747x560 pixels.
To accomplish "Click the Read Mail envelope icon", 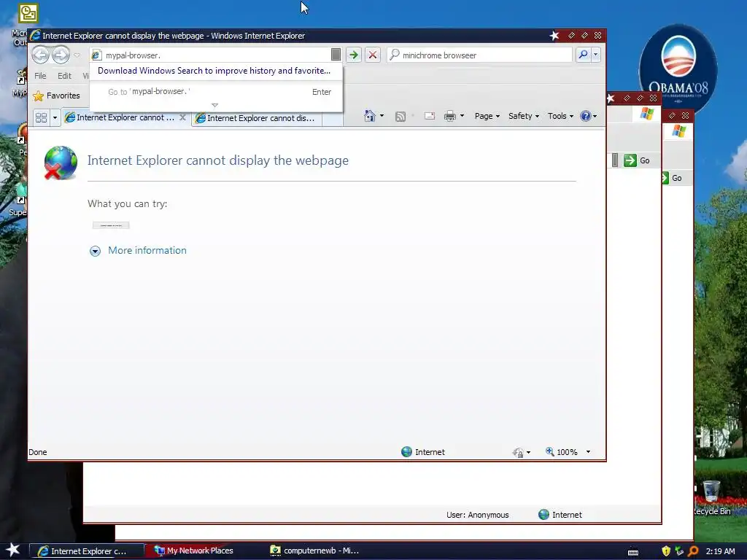I will [429, 116].
